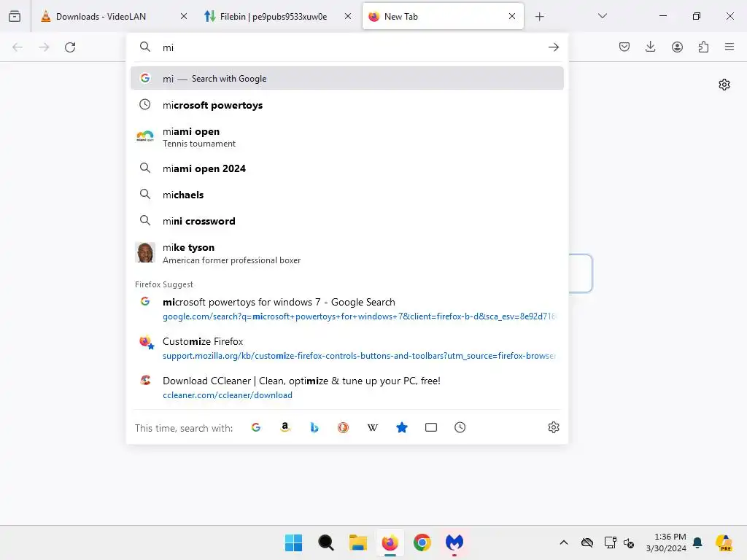Open the Windows Start menu
This screenshot has width=747, height=560.
293,542
